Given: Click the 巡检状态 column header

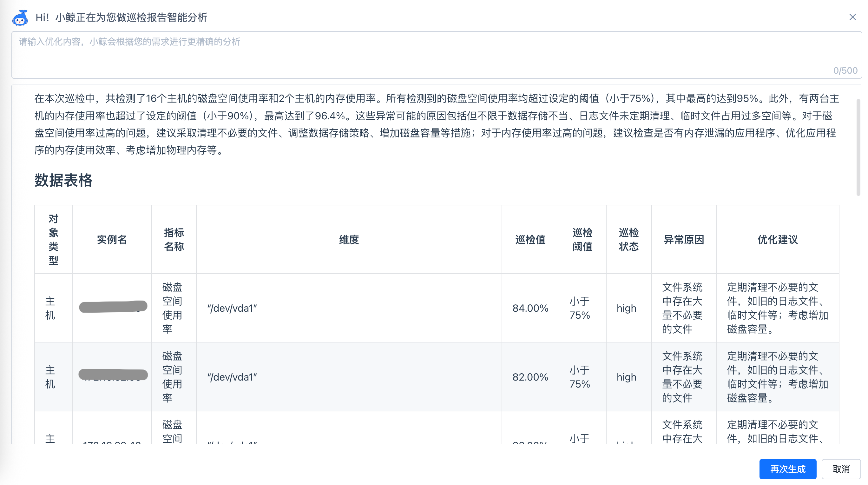Looking at the screenshot, I should click(628, 239).
